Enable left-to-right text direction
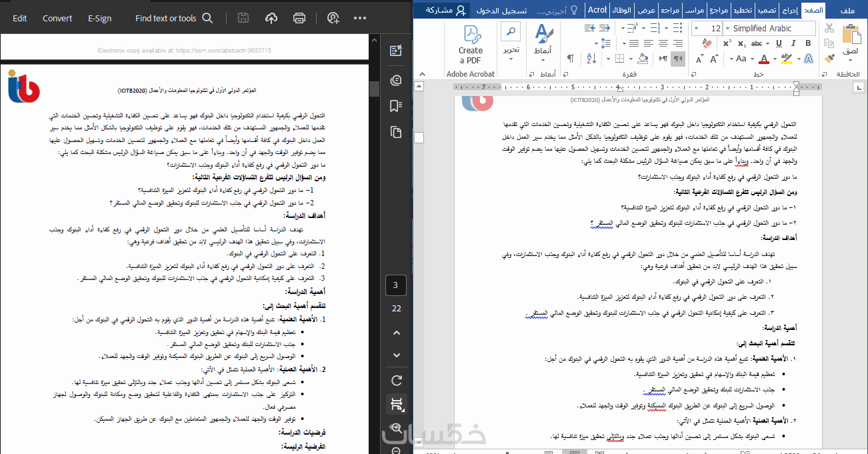The width and height of the screenshot is (868, 454). click(663, 59)
